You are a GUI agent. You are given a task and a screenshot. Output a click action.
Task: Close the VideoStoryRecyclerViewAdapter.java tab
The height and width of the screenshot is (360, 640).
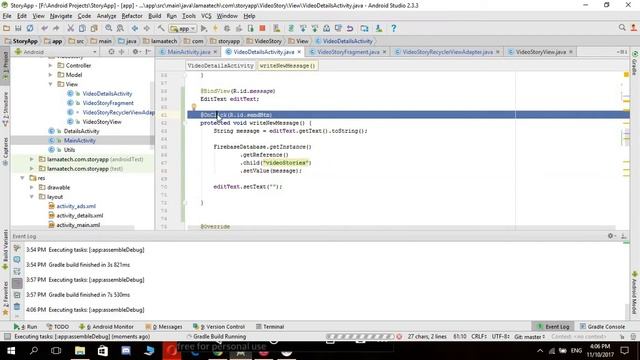coord(498,52)
